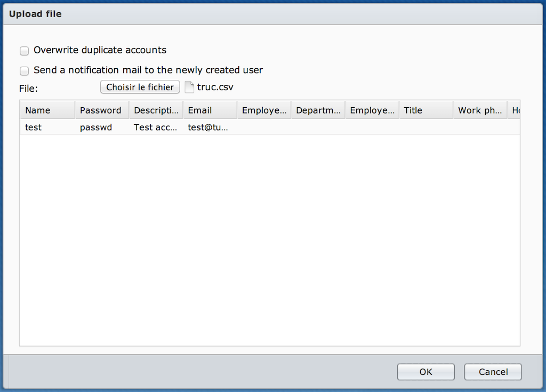Click the Departm... column header

click(318, 110)
